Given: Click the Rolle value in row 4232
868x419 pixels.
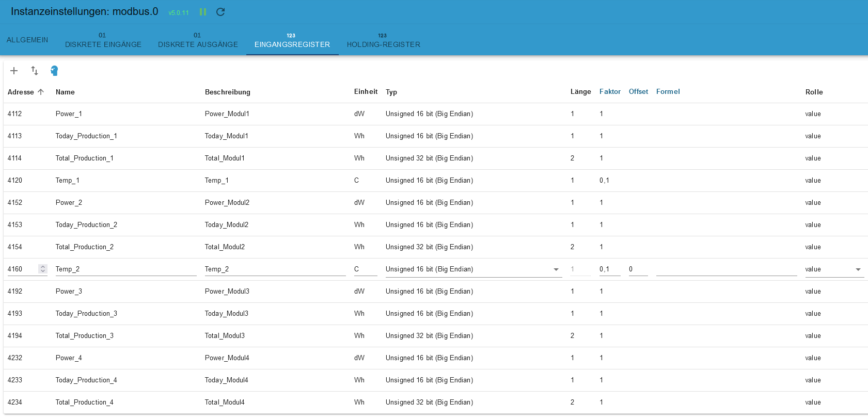Looking at the screenshot, I should [x=813, y=358].
